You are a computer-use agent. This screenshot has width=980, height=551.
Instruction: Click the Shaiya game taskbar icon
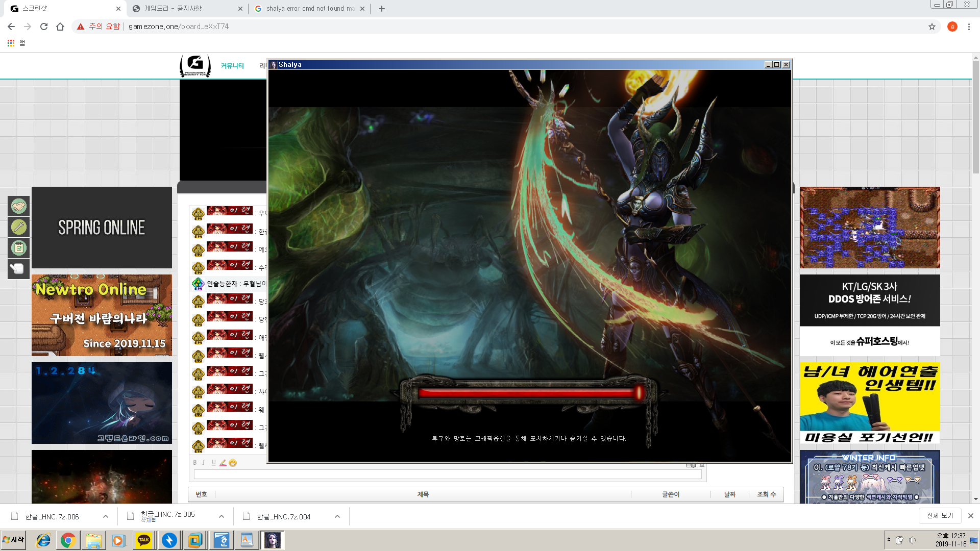(x=272, y=540)
